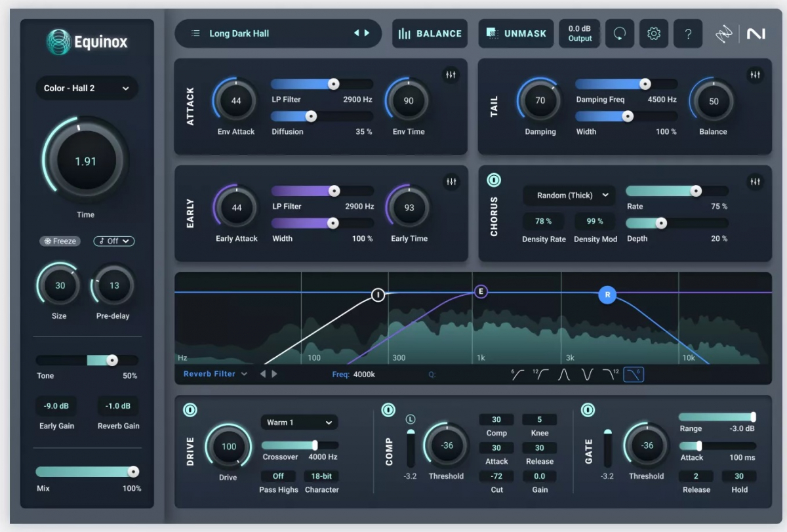Toggle the Chorus power button

tap(493, 180)
